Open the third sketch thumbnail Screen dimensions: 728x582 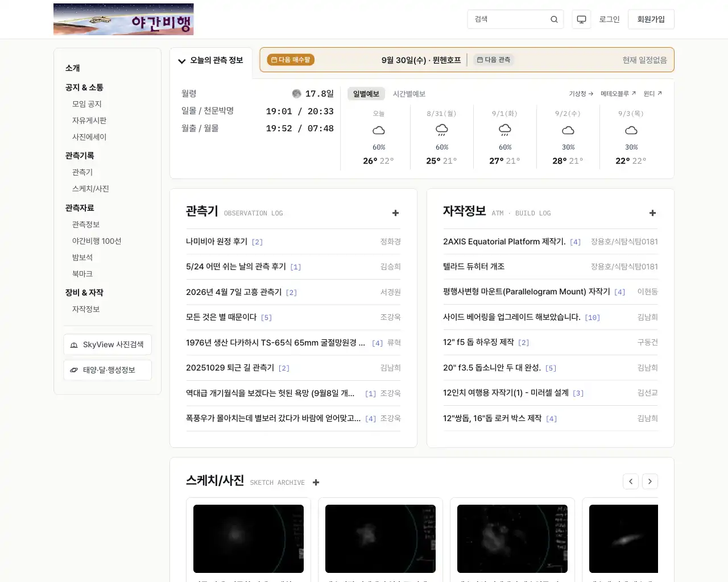click(512, 539)
